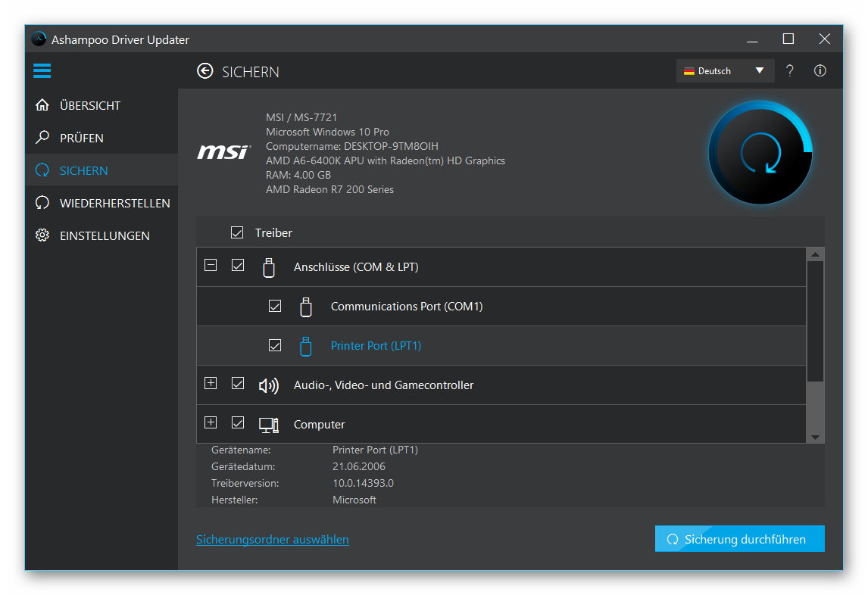
Task: Collapse the Anschlüsse (COM & LPT) group
Action: pos(211,266)
